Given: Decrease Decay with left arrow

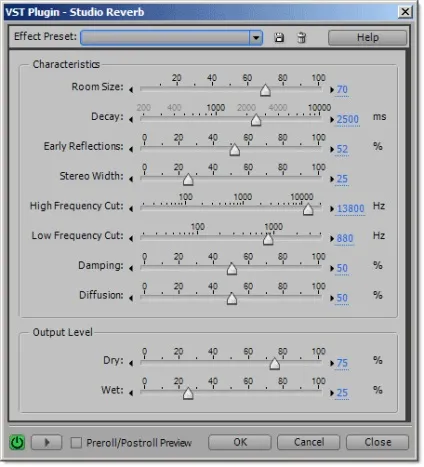Looking at the screenshot, I should (x=131, y=119).
